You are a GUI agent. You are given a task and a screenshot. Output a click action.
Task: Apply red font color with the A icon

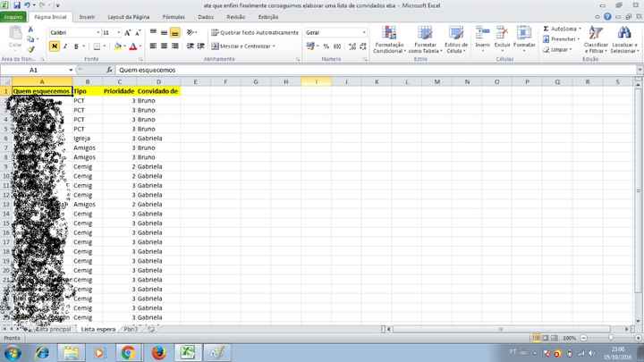pos(132,46)
